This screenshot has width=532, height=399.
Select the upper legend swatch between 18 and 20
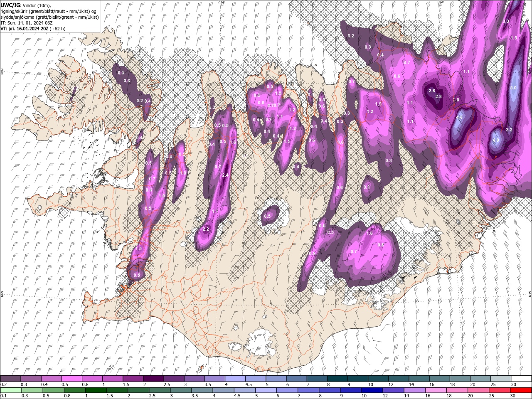pos(460,379)
